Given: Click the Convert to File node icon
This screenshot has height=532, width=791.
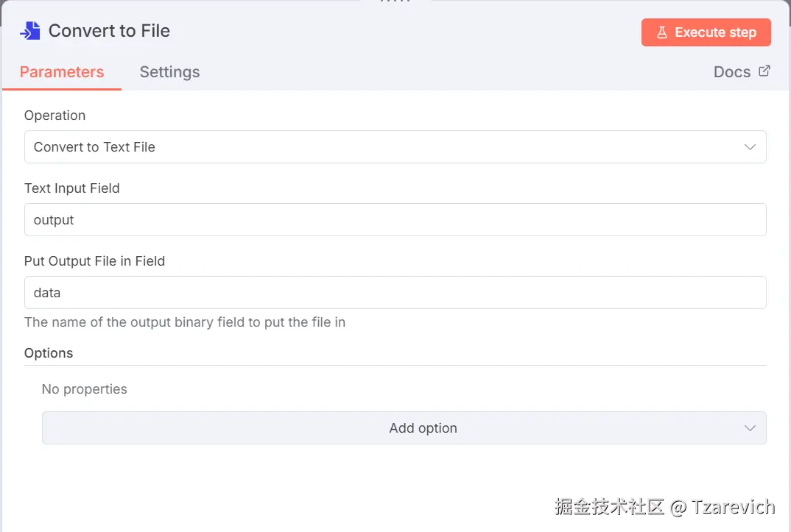Looking at the screenshot, I should (30, 31).
